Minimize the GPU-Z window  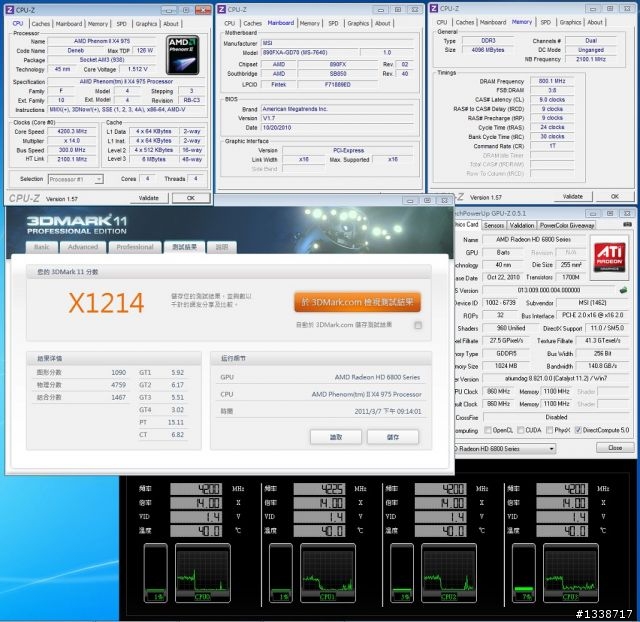[593, 213]
